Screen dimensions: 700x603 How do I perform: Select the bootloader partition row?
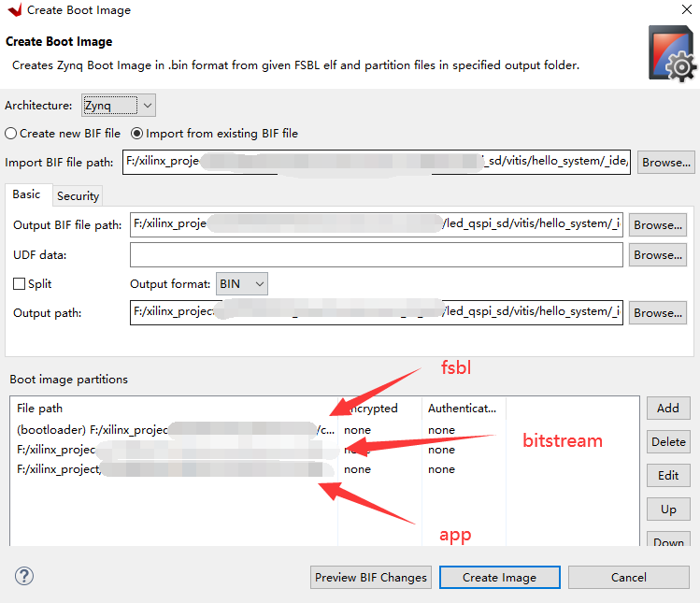click(x=324, y=430)
